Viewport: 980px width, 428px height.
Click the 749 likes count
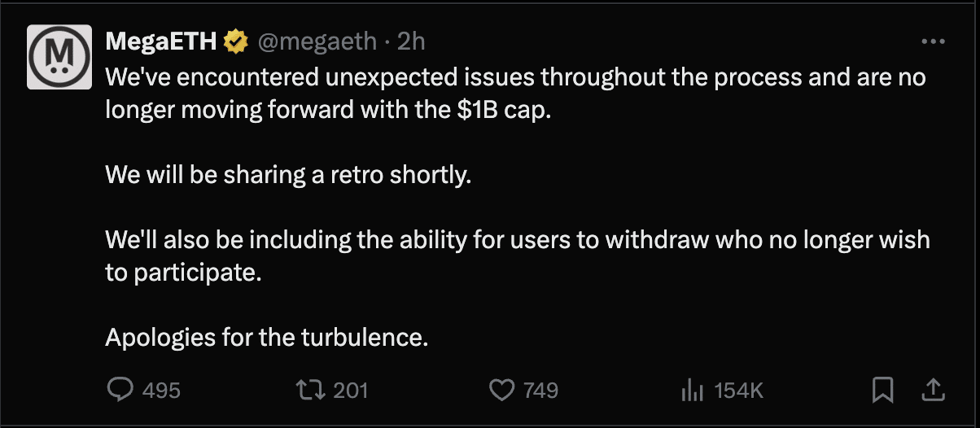coord(540,391)
